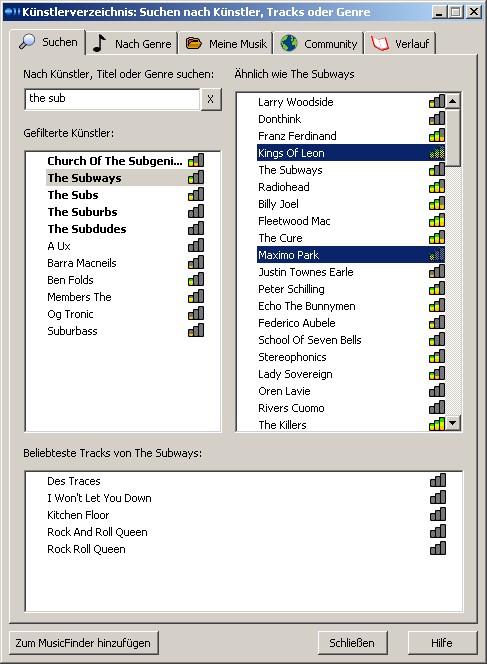Click the scroll up arrow in similar artists list
The width and height of the screenshot is (487, 664).
(453, 101)
